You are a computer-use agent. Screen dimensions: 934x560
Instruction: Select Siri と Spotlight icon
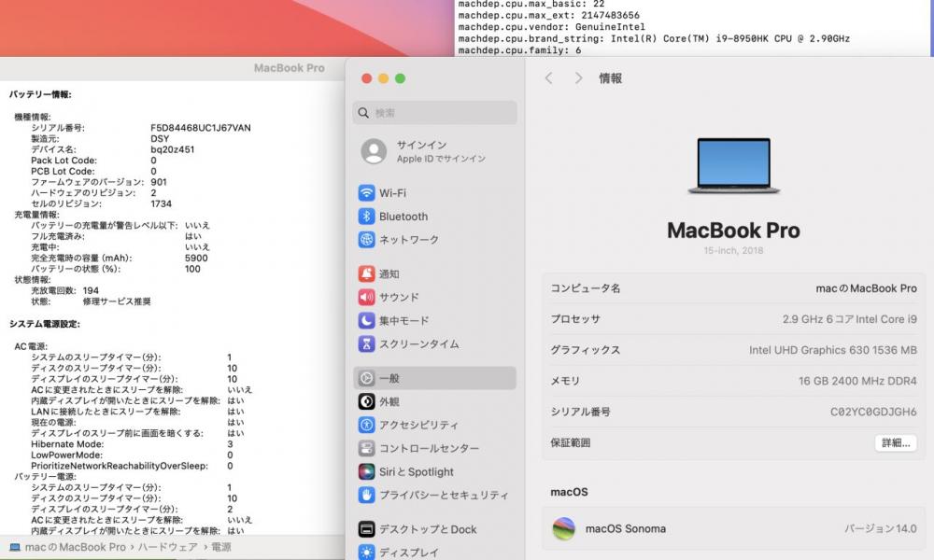pyautogui.click(x=366, y=471)
